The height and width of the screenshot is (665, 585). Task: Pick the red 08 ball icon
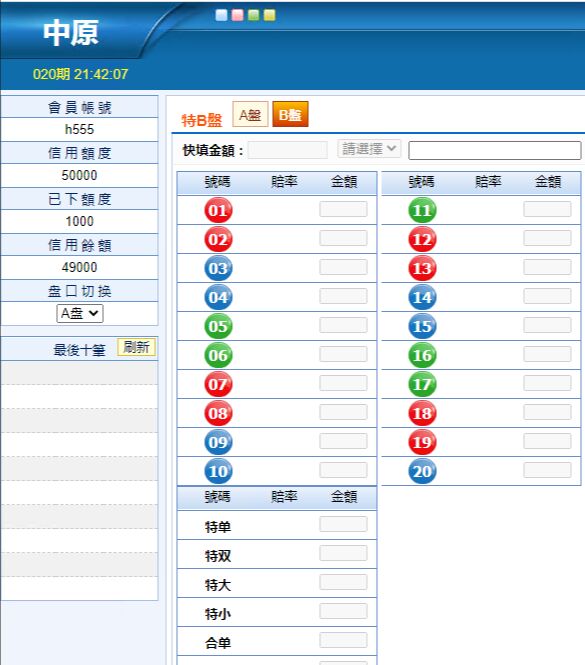point(218,413)
